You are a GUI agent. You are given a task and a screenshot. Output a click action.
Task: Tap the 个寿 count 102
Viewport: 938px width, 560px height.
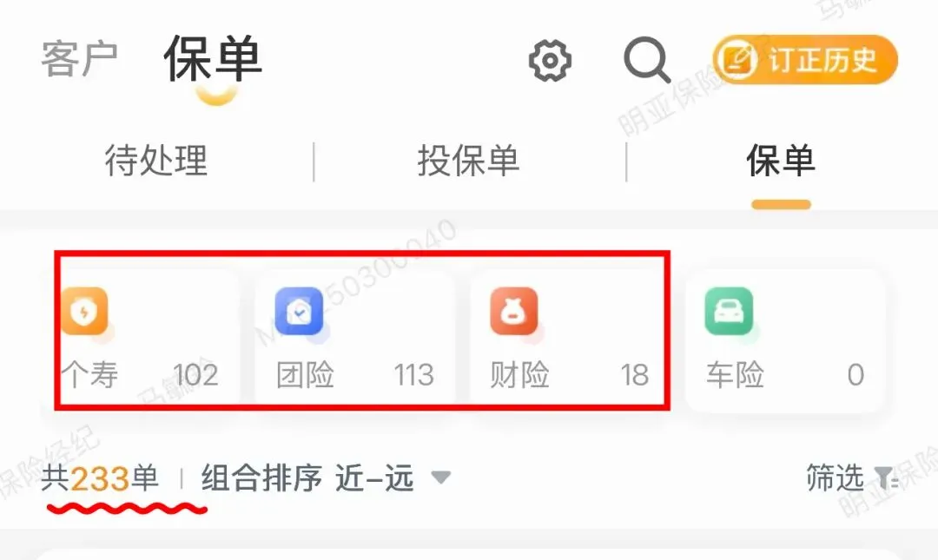(195, 375)
